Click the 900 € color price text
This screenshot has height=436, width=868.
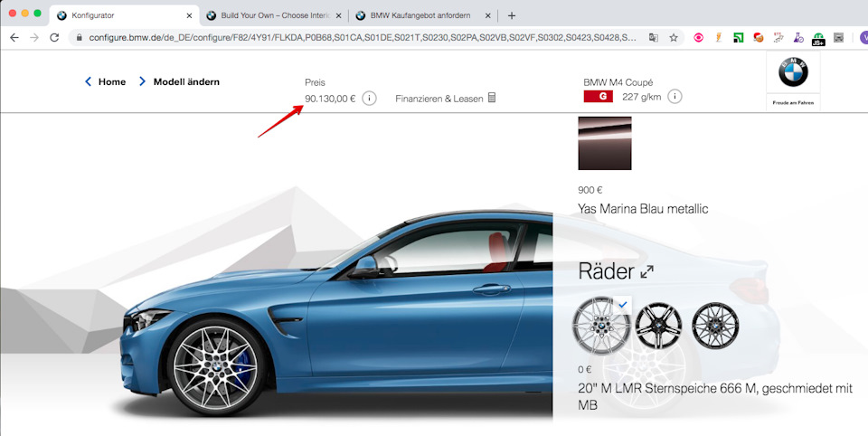pyautogui.click(x=590, y=190)
